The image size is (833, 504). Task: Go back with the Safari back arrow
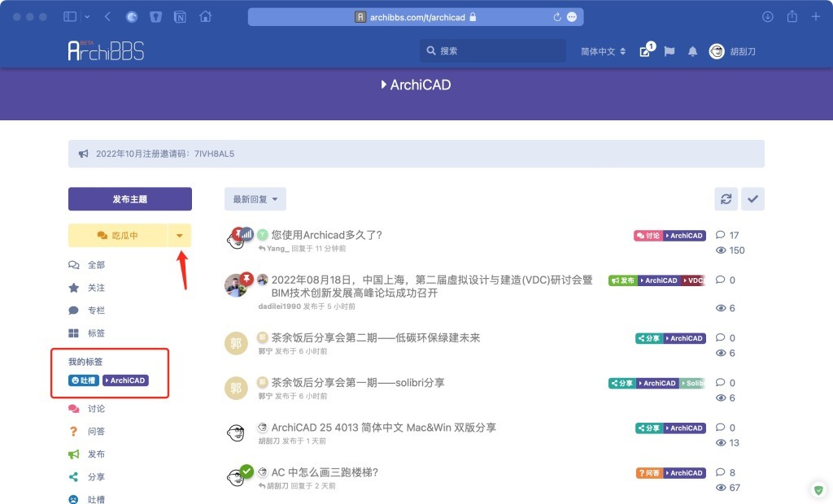point(107,17)
